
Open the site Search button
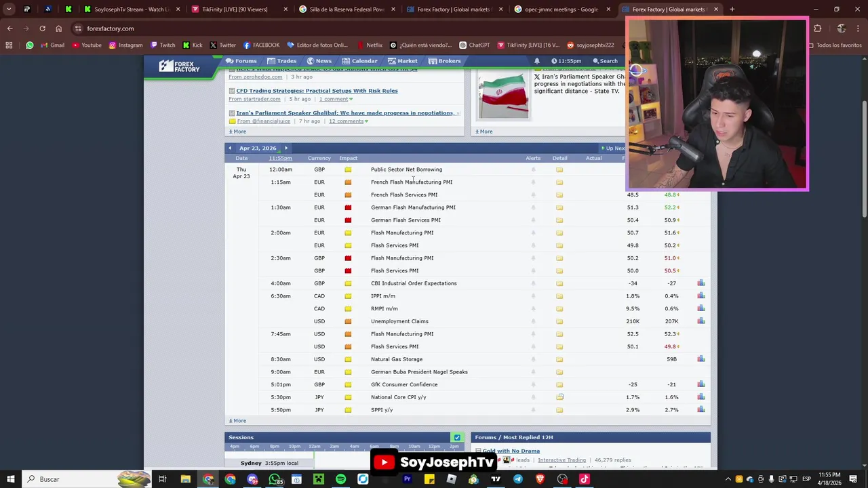pos(604,61)
